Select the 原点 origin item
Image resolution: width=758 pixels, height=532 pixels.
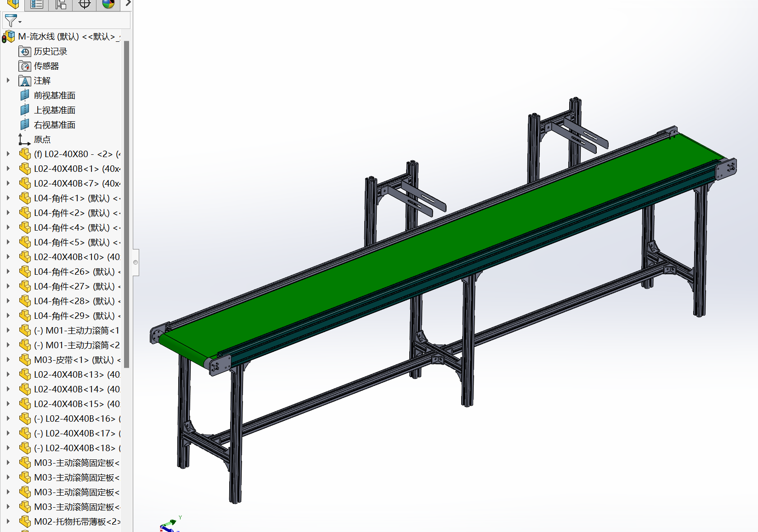(42, 140)
